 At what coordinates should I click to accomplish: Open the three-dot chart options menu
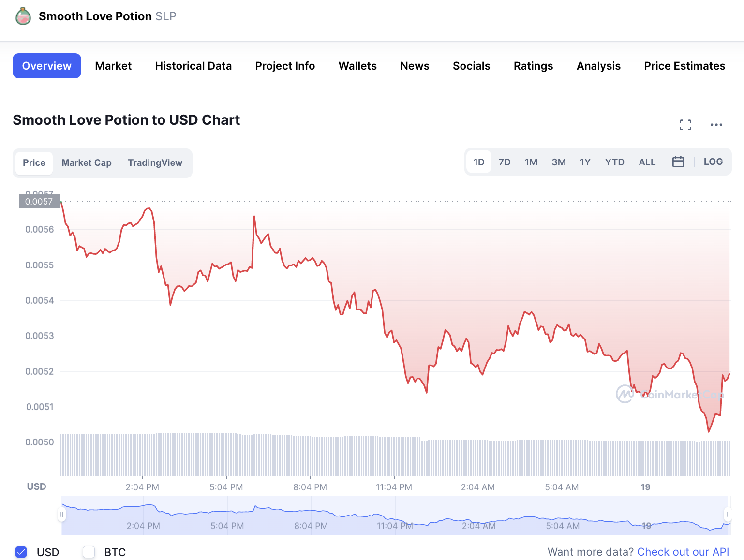716,125
